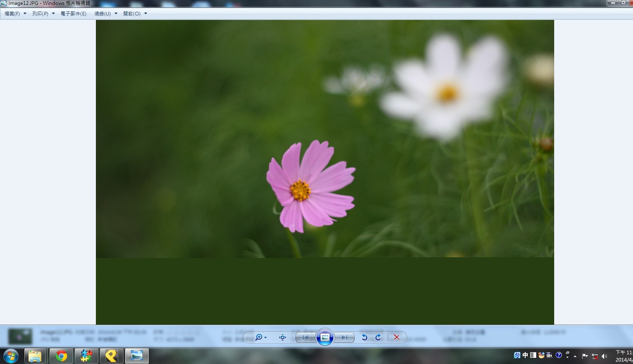Start the slideshow with the center button

click(325, 337)
